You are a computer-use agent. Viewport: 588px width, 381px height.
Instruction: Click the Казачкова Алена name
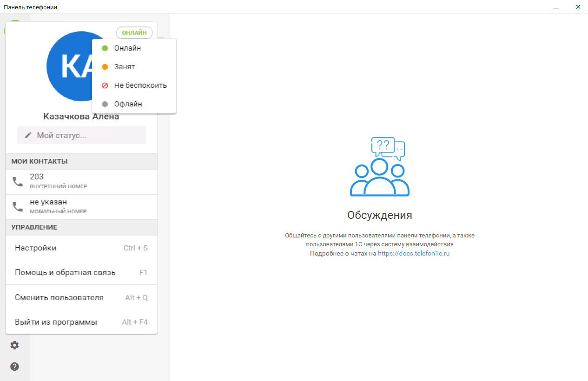(81, 117)
